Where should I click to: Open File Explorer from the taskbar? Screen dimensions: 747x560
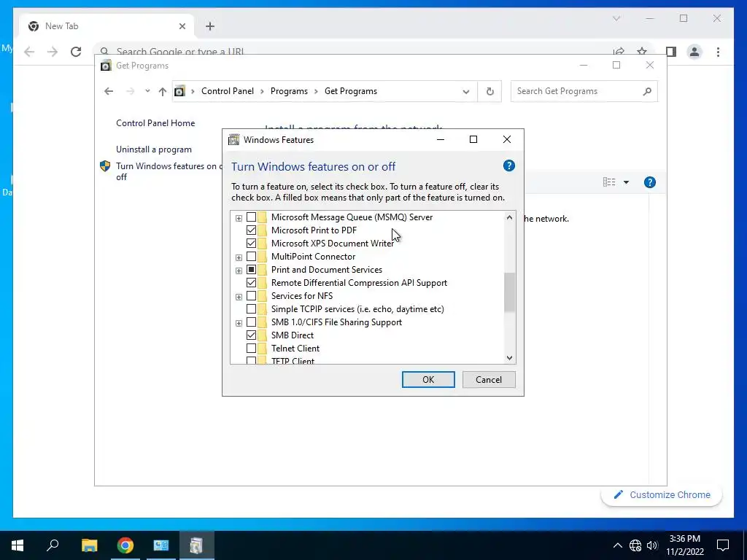pos(89,545)
